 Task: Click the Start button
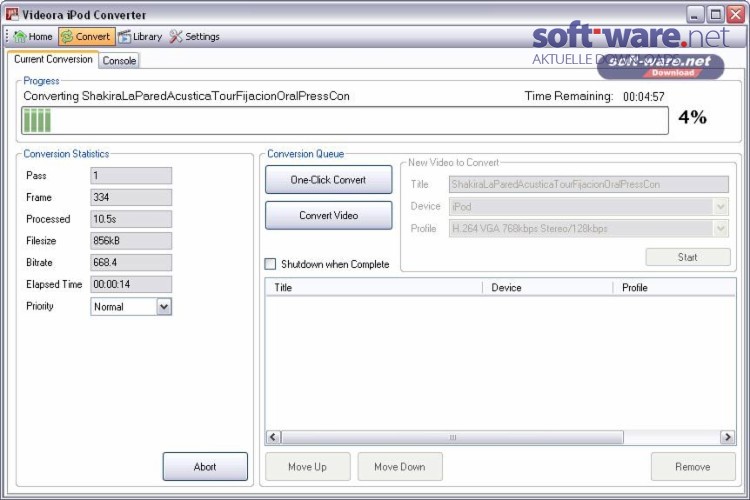pos(688,257)
